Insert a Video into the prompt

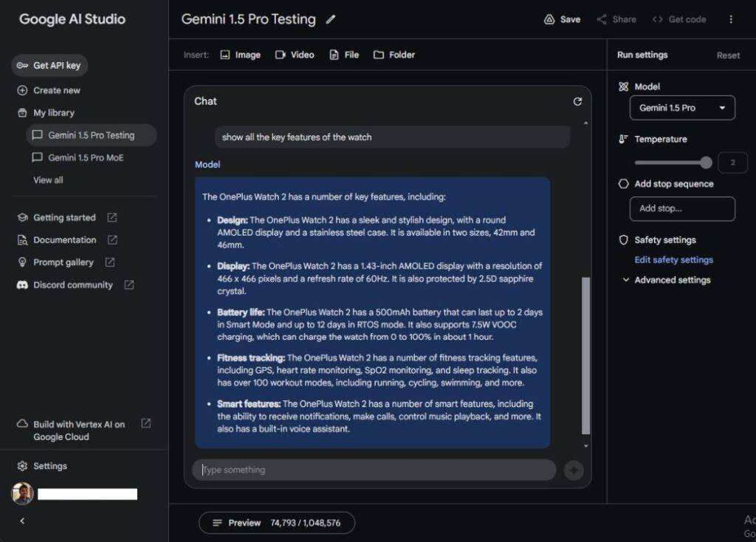click(295, 55)
